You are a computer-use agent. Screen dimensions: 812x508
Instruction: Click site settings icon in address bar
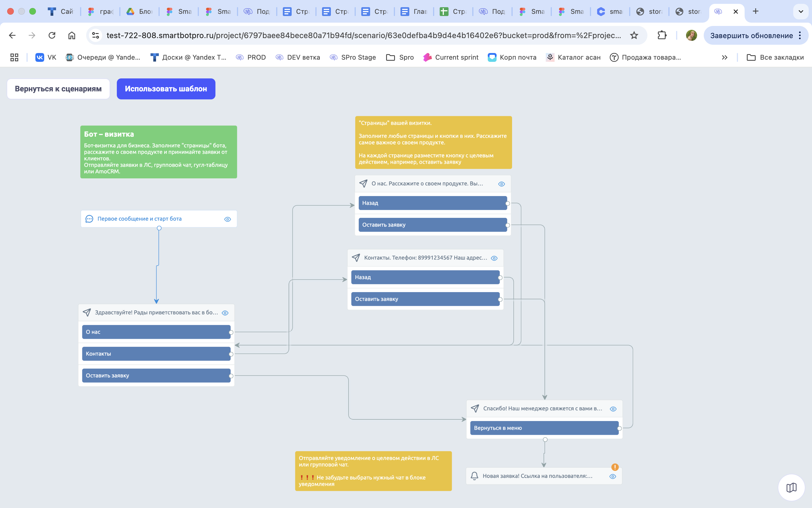[x=96, y=35]
